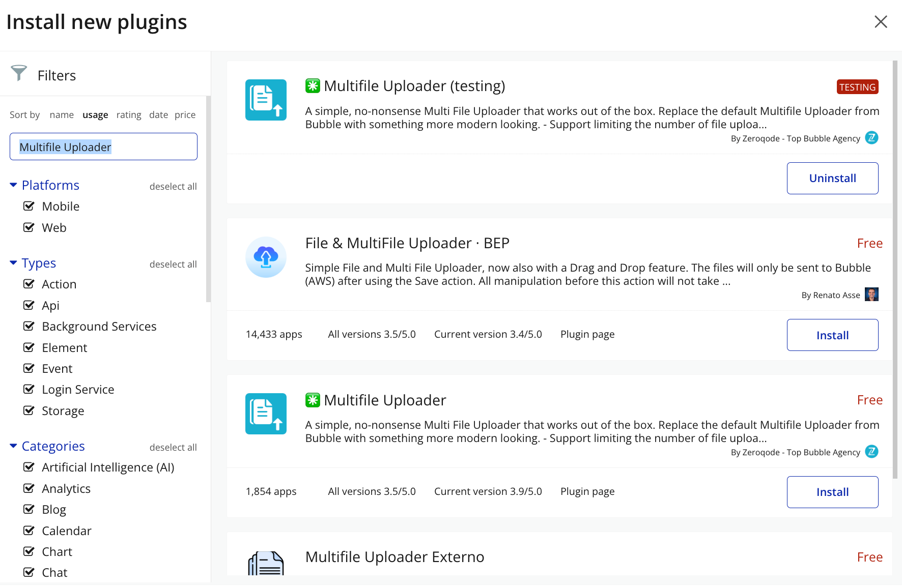
Task: Click Current version 3.4/5.0 rating
Action: tap(488, 334)
